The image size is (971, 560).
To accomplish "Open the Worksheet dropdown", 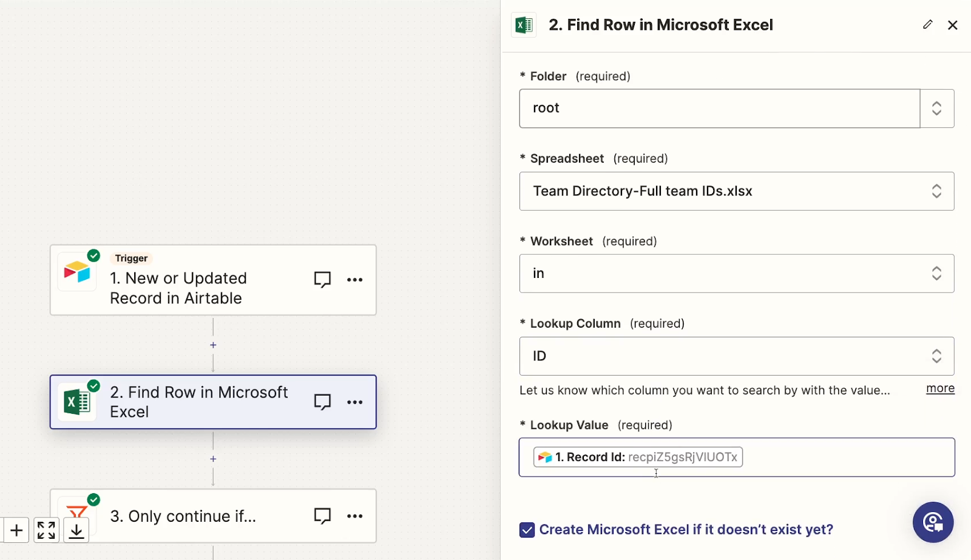I will 737,274.
